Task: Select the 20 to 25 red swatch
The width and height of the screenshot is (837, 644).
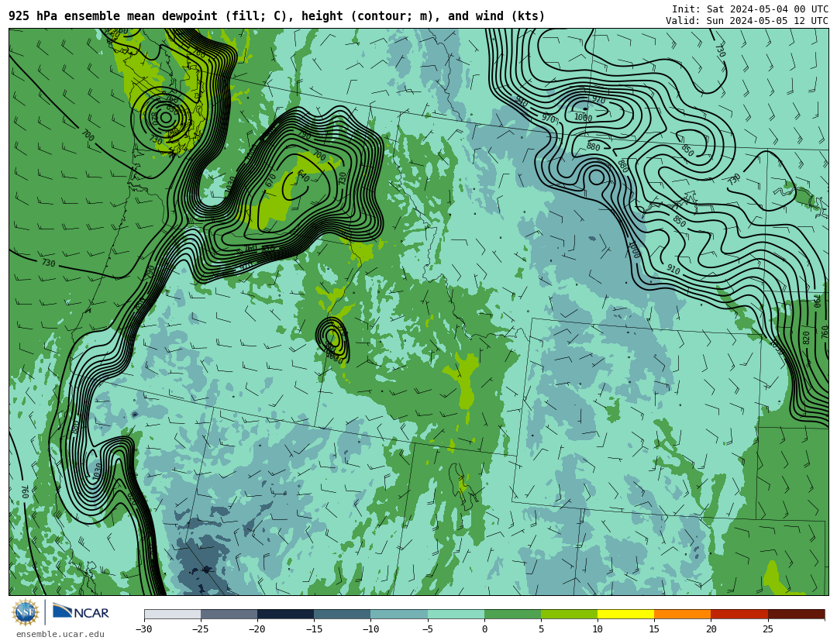Action: coord(739,614)
